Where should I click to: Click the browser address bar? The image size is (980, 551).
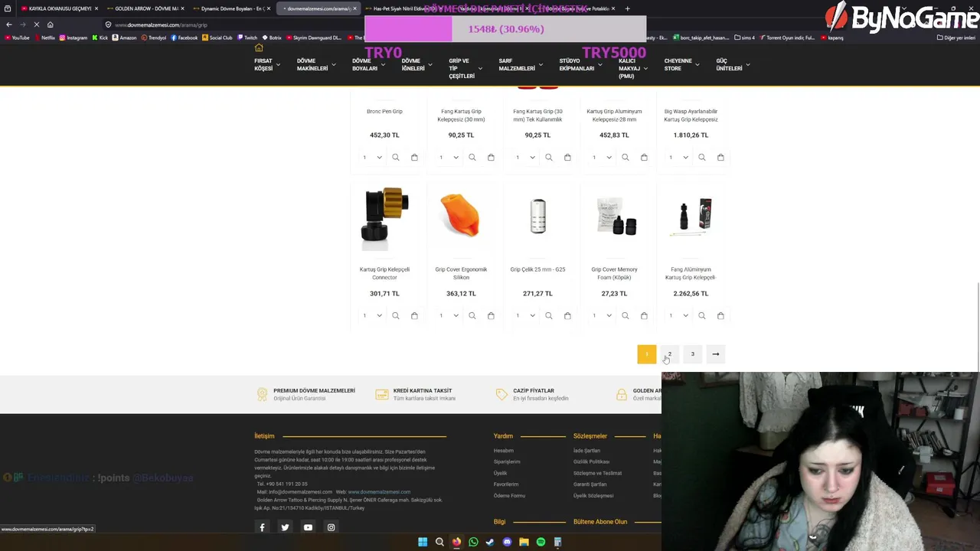230,24
